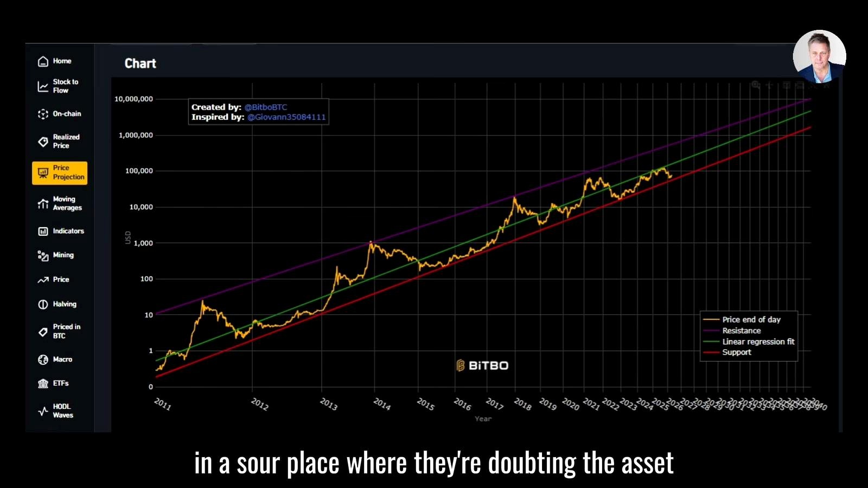The image size is (868, 488).
Task: Click the 2014 x-axis year label
Action: pyautogui.click(x=382, y=404)
